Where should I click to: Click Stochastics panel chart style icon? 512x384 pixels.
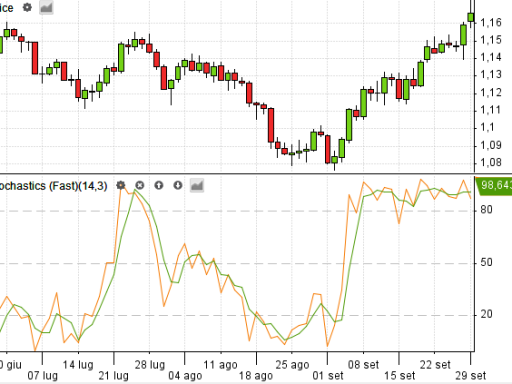tap(197, 185)
